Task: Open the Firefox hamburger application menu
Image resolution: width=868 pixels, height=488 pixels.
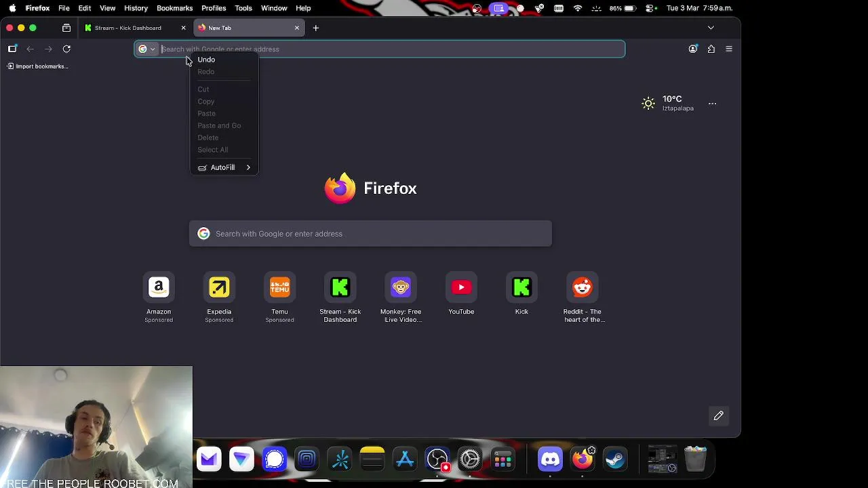Action: click(x=729, y=49)
